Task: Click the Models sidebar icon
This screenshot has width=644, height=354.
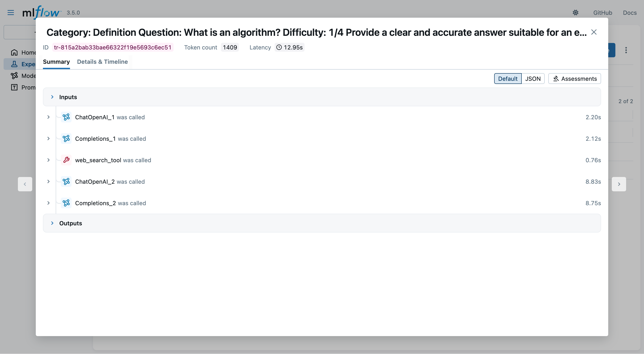Action: [14, 76]
